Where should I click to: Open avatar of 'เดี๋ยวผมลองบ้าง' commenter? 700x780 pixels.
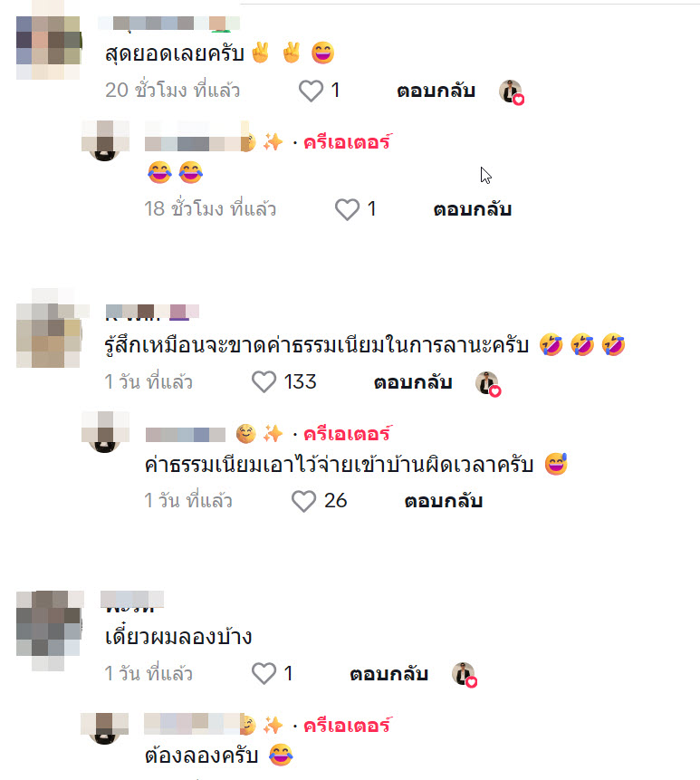pos(48,631)
